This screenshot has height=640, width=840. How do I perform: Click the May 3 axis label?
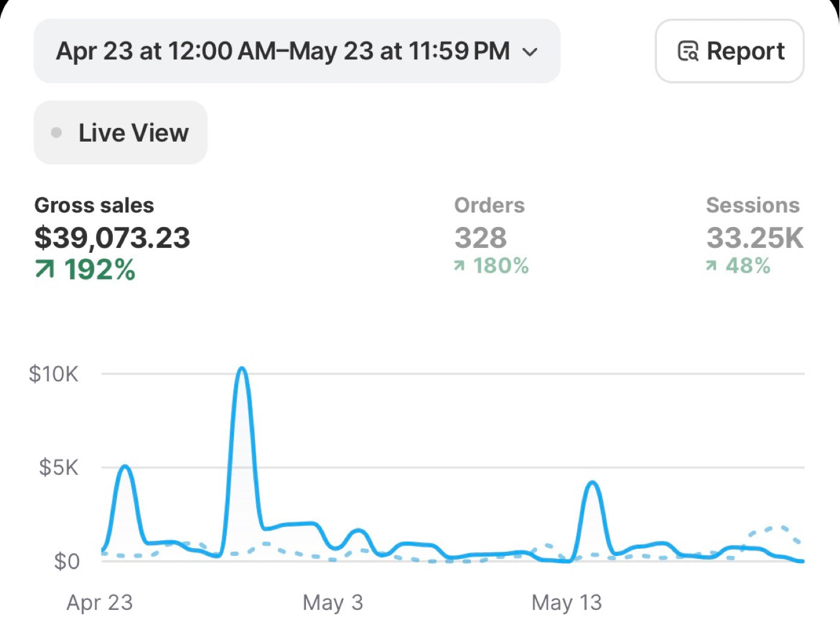pyautogui.click(x=333, y=602)
